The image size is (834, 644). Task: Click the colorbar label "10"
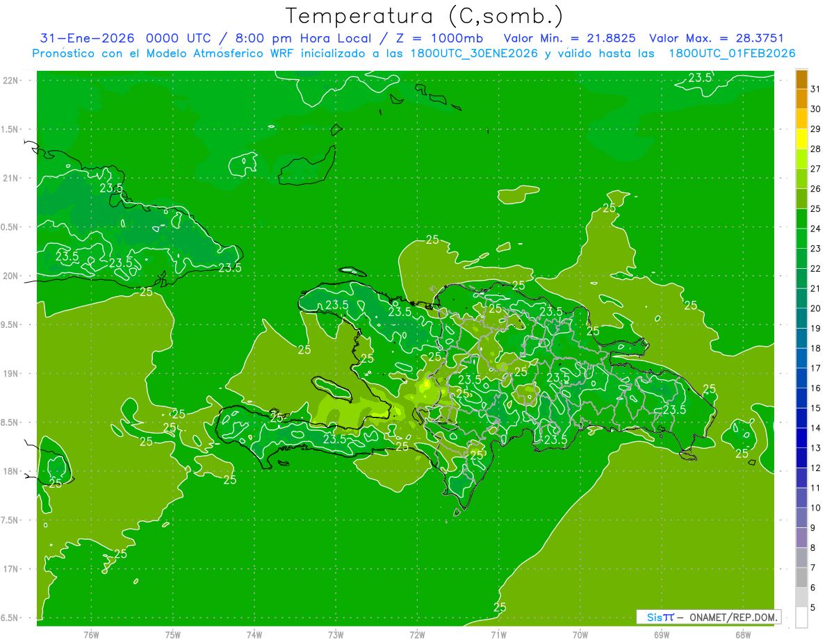(x=816, y=508)
